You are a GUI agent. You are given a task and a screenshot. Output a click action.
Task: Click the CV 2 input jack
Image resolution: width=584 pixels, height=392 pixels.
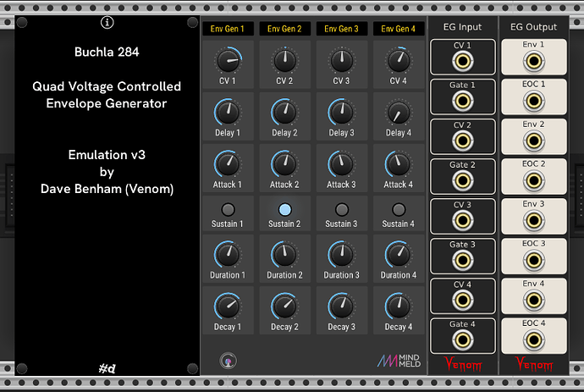pyautogui.click(x=463, y=141)
